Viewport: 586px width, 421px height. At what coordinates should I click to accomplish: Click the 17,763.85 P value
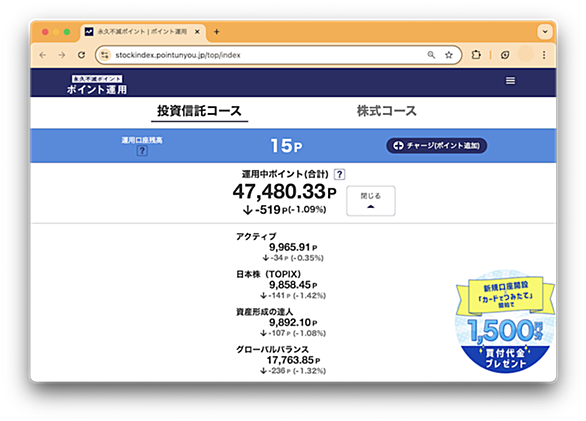pos(293,360)
